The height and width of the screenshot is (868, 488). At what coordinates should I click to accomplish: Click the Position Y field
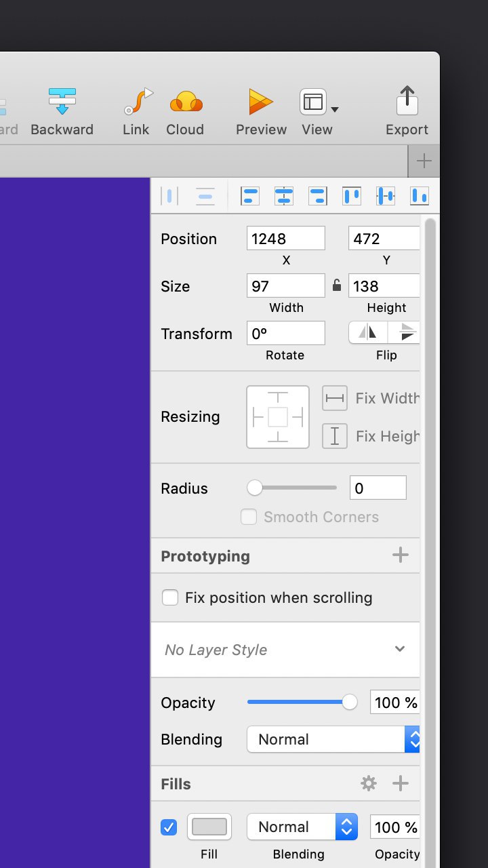coord(384,239)
